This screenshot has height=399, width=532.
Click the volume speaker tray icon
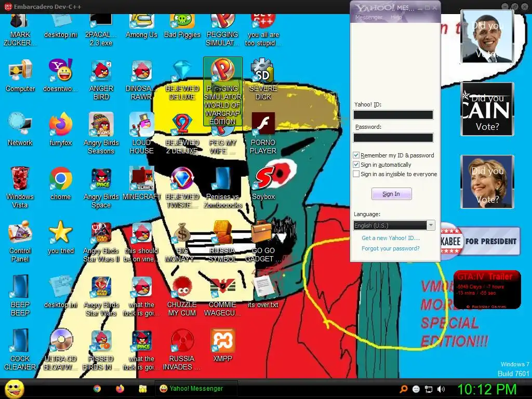coord(441,389)
